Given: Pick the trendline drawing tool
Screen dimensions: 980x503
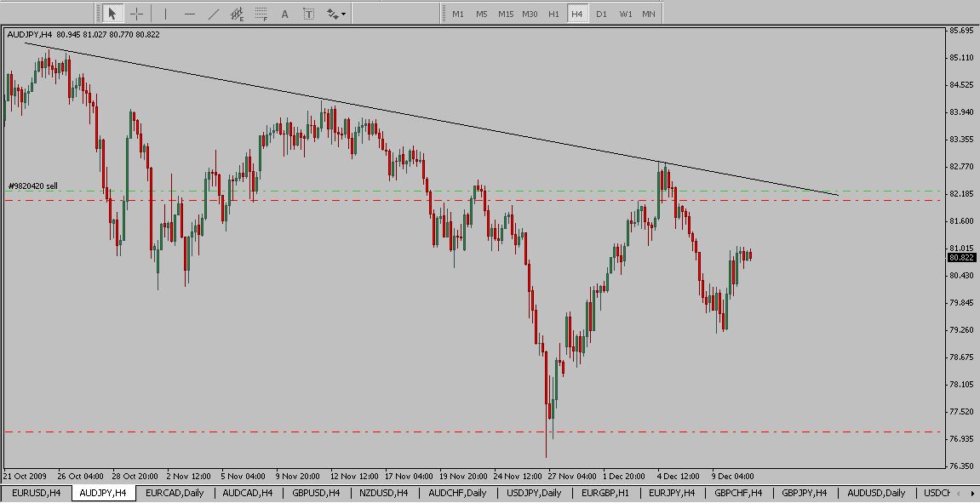Looking at the screenshot, I should click(x=213, y=14).
